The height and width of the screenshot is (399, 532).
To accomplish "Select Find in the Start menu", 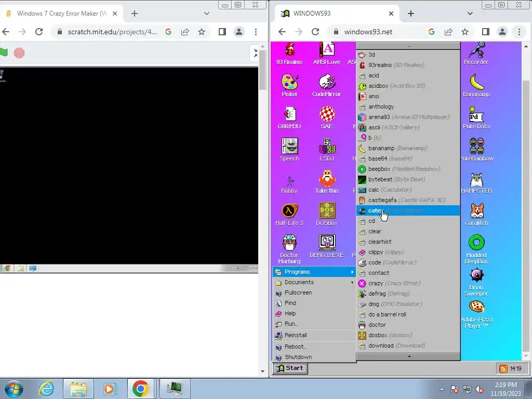I will [314, 303].
